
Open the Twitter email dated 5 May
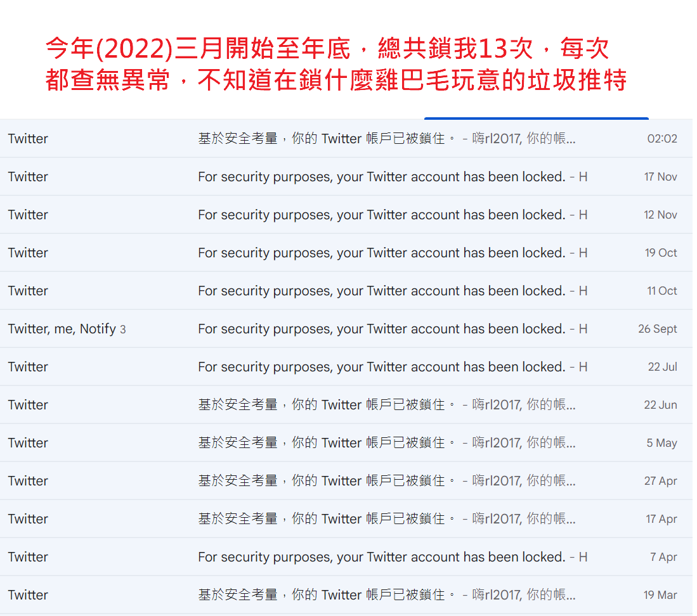pos(346,443)
